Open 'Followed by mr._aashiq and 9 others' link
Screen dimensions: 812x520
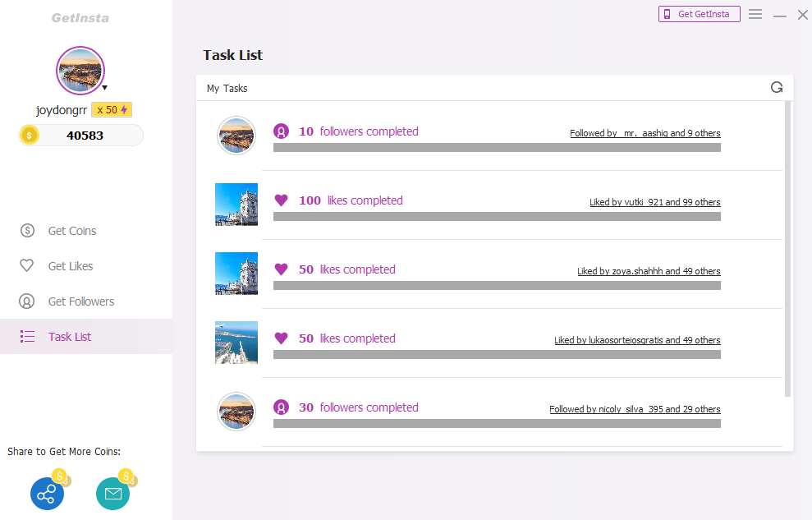coord(645,133)
